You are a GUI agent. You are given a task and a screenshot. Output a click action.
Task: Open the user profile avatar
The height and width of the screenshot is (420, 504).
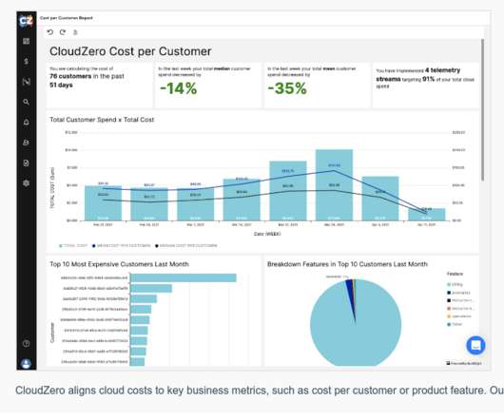[27, 364]
